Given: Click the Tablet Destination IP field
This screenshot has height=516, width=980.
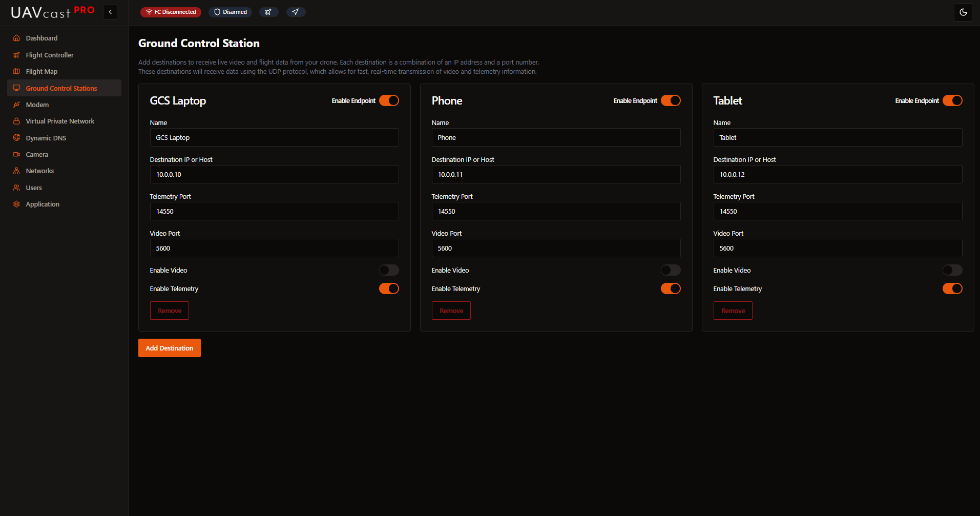Looking at the screenshot, I should pyautogui.click(x=837, y=174).
